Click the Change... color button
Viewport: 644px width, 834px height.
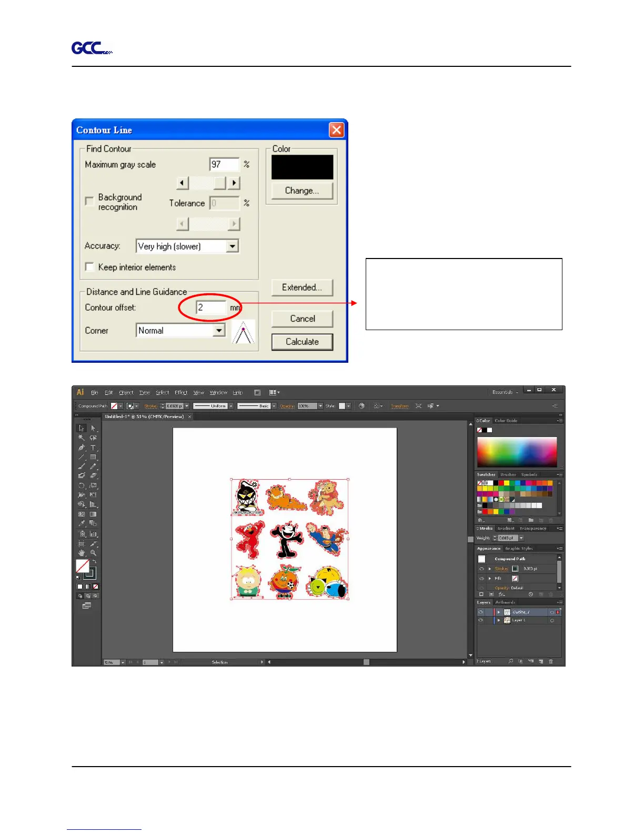coord(303,191)
